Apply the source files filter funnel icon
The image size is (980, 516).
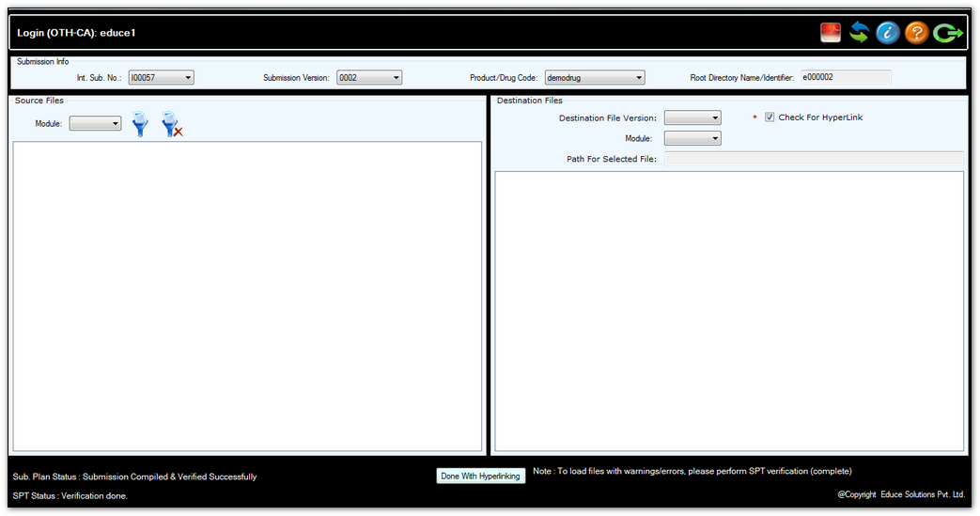[x=140, y=124]
